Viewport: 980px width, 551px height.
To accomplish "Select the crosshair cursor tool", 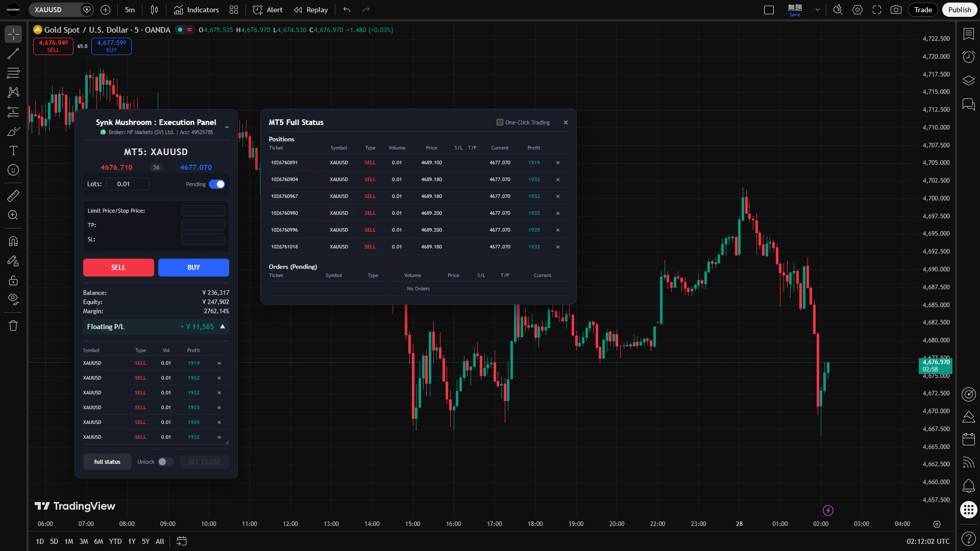I will 13,34.
